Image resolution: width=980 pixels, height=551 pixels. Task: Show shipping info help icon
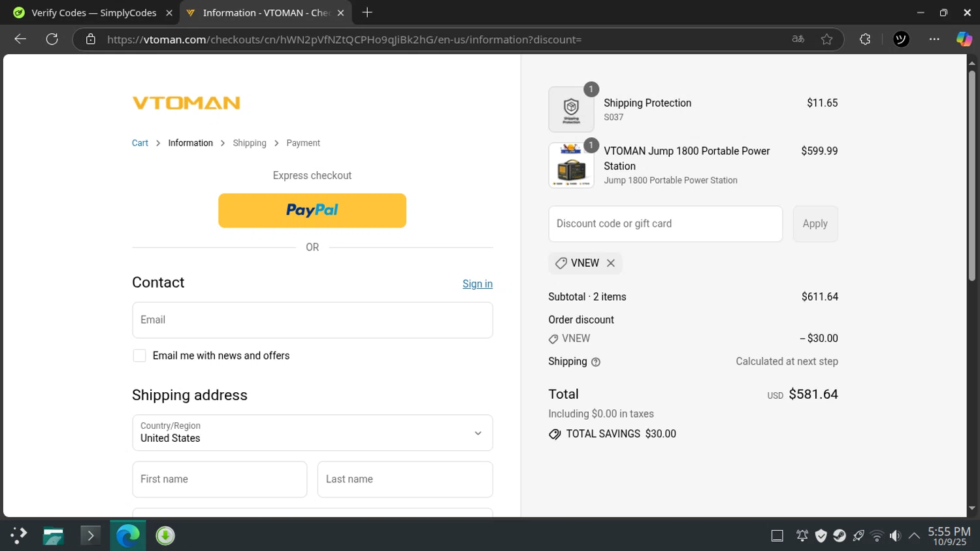click(x=596, y=362)
